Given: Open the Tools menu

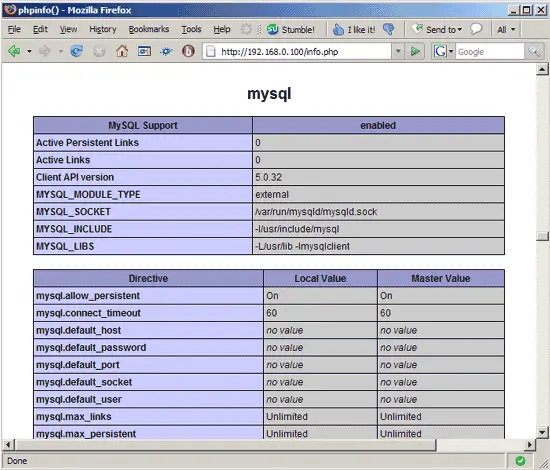Looking at the screenshot, I should [x=191, y=29].
